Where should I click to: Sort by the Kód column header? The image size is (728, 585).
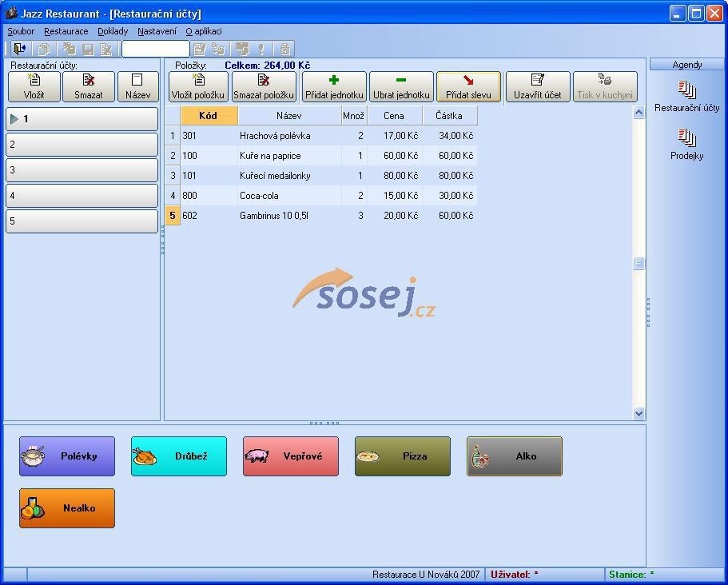(209, 116)
